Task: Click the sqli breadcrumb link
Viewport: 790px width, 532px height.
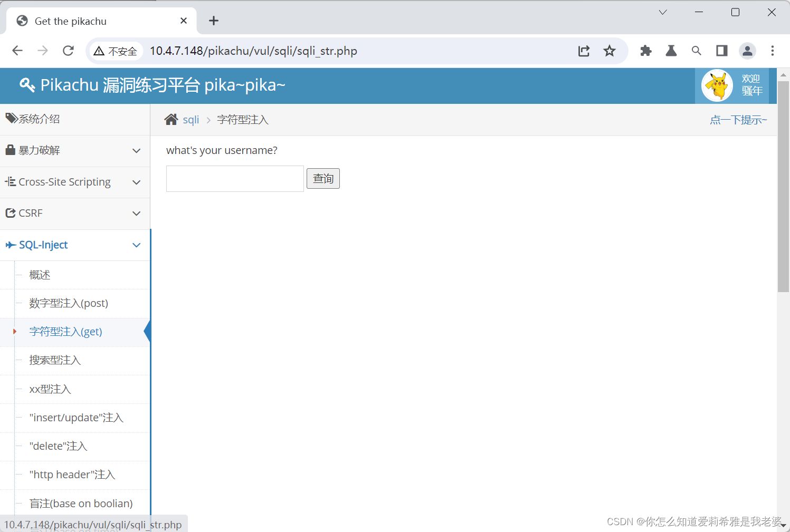Action: (x=191, y=119)
